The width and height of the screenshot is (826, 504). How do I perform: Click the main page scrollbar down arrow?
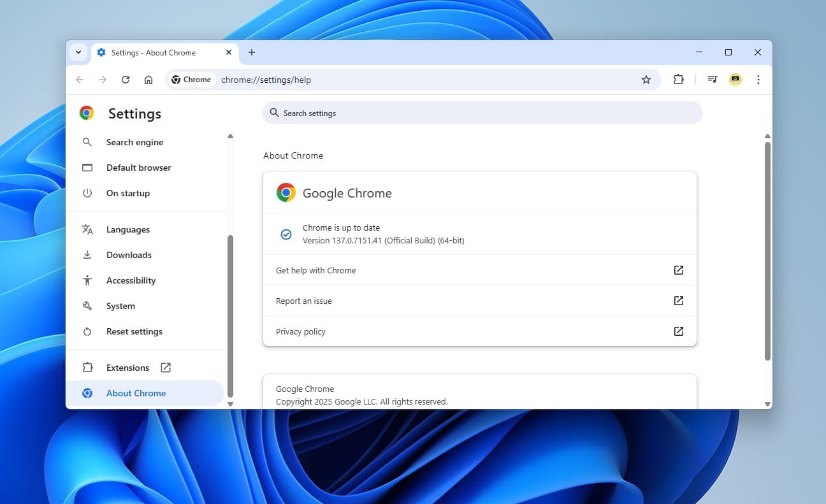click(x=767, y=404)
